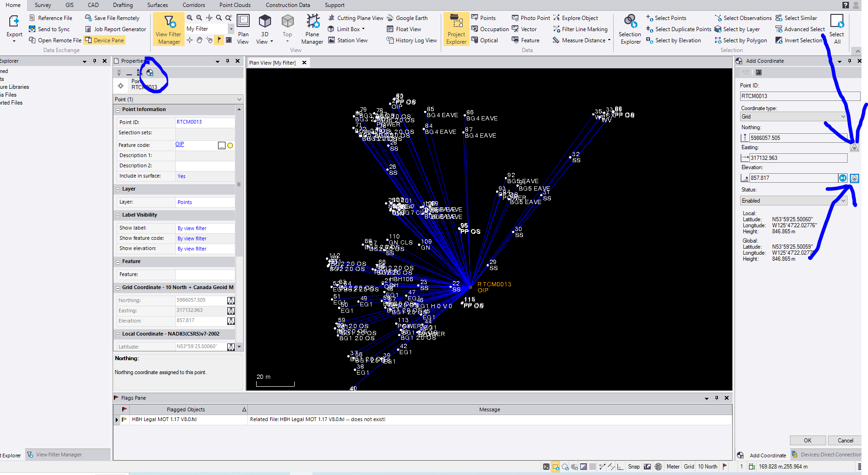The height and width of the screenshot is (475, 868).
Task: Click the Measure Distance tool
Action: 581,40
